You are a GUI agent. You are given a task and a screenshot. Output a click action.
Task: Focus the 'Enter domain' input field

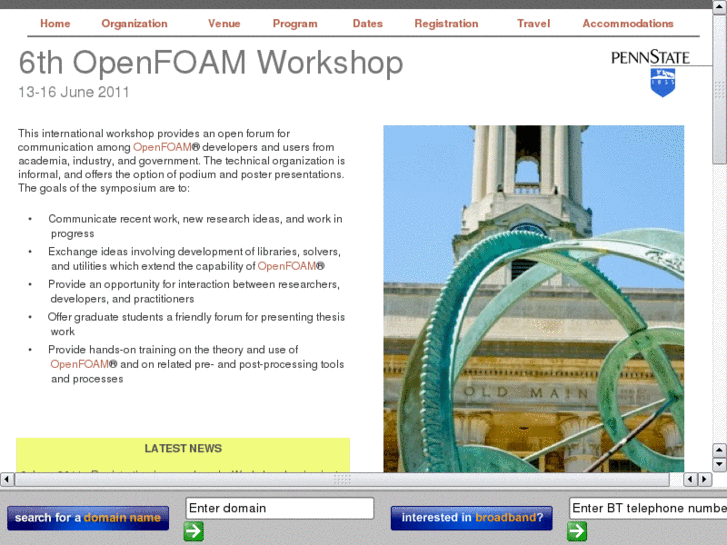point(280,508)
